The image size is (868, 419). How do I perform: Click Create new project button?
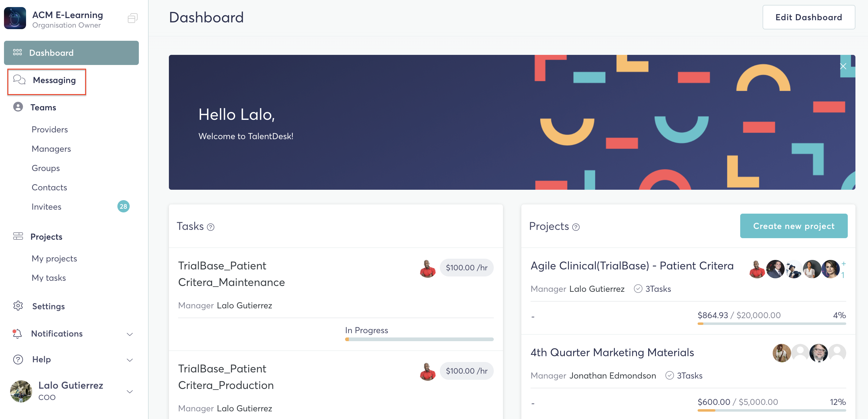[x=794, y=226]
